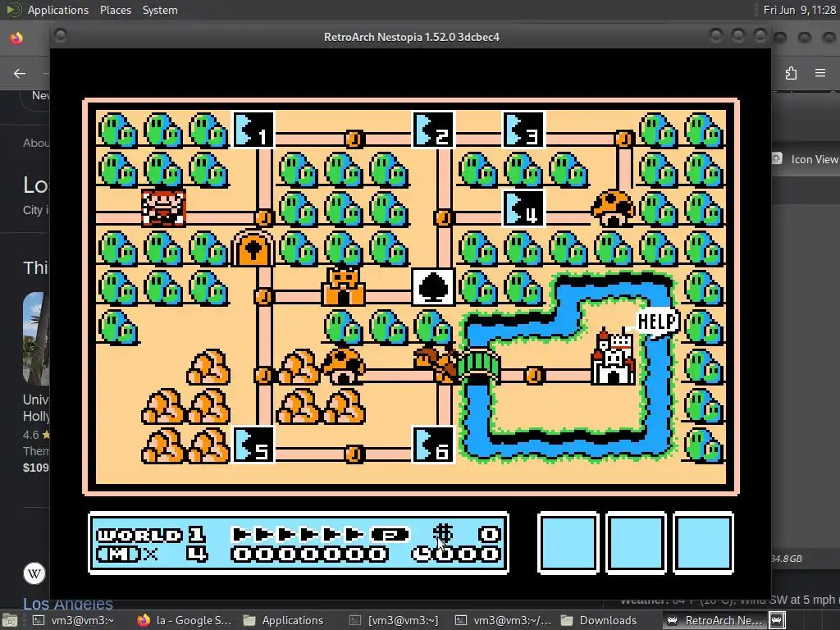
Task: Click the Mario lives M badge
Action: tap(118, 554)
